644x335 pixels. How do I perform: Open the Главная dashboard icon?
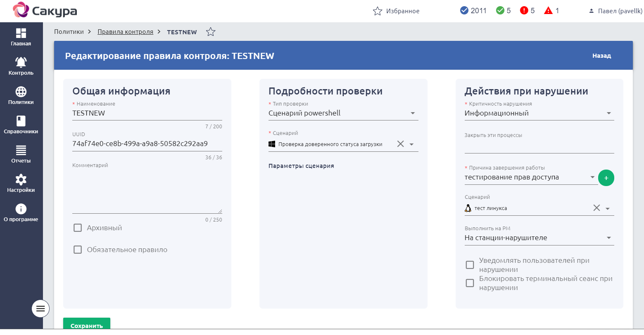pyautogui.click(x=21, y=33)
